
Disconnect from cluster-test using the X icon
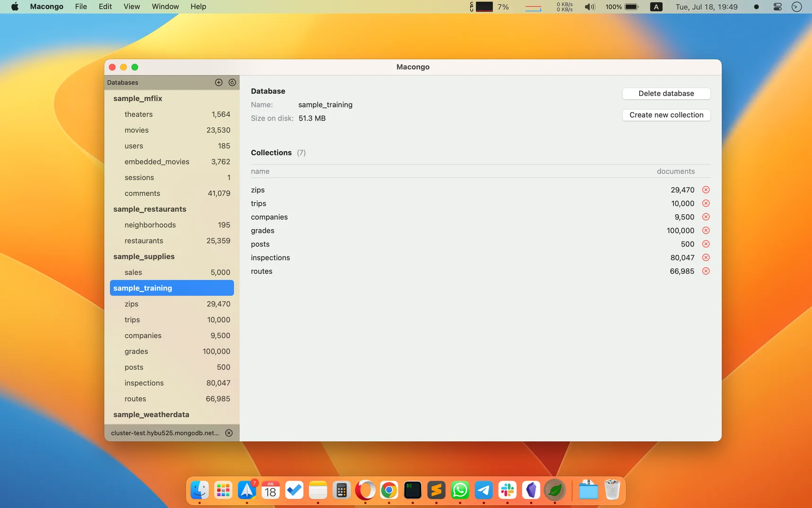tap(229, 433)
